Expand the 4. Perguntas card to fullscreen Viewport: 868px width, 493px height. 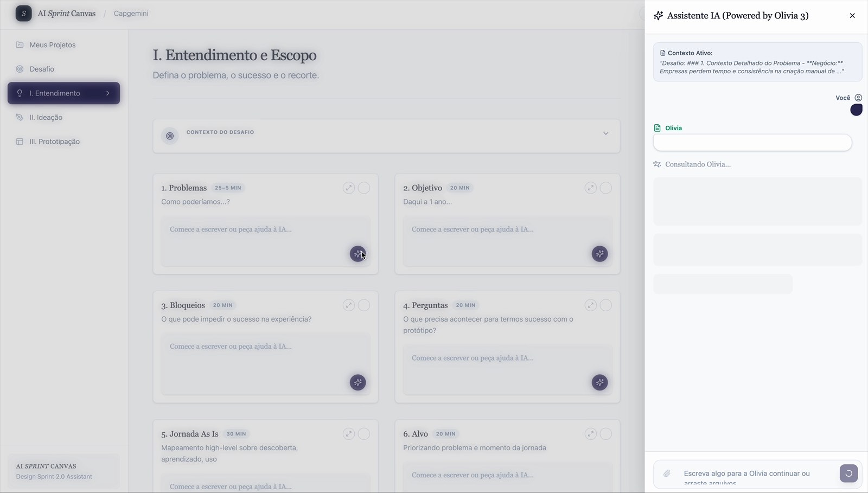[591, 305]
